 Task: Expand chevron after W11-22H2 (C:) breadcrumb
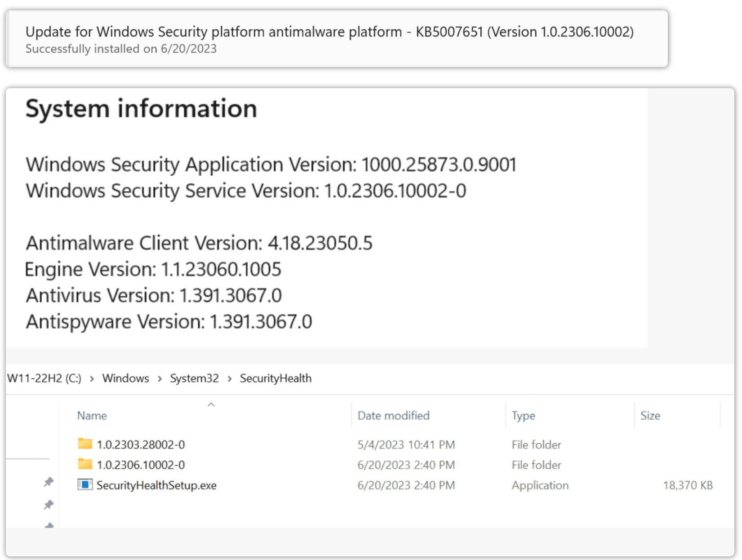click(x=92, y=379)
